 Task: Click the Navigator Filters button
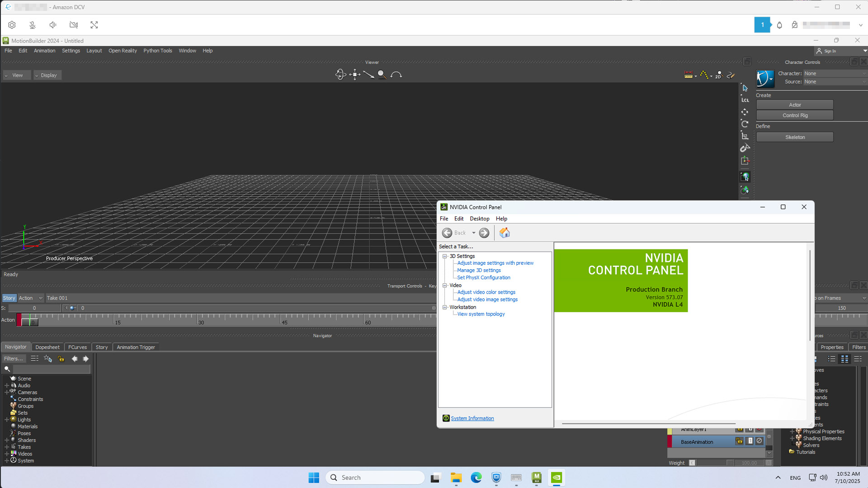(x=13, y=359)
